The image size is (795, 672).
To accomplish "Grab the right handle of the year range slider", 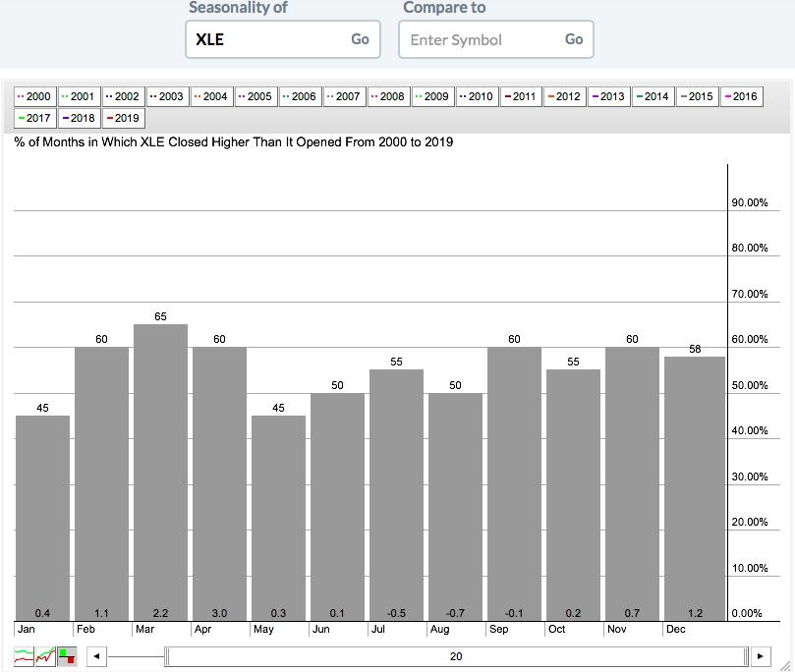I will tap(746, 657).
